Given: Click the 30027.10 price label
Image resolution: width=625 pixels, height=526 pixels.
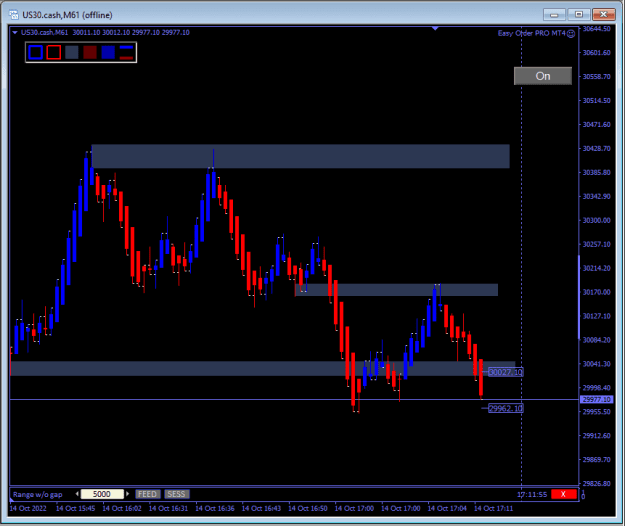Looking at the screenshot, I should [x=505, y=372].
